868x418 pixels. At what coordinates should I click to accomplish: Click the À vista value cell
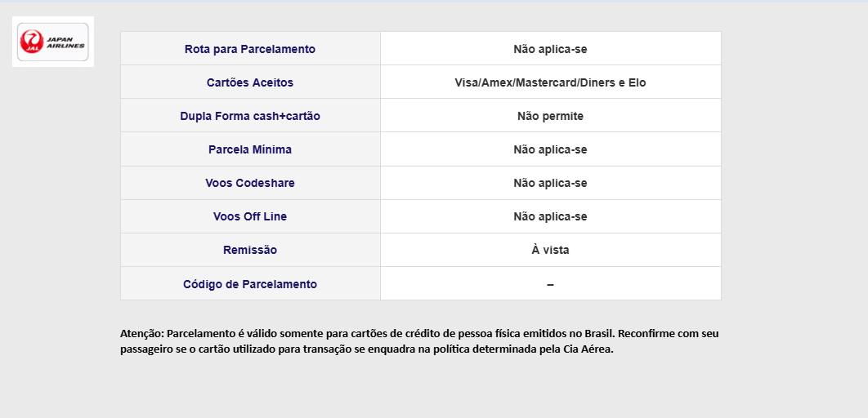[550, 250]
